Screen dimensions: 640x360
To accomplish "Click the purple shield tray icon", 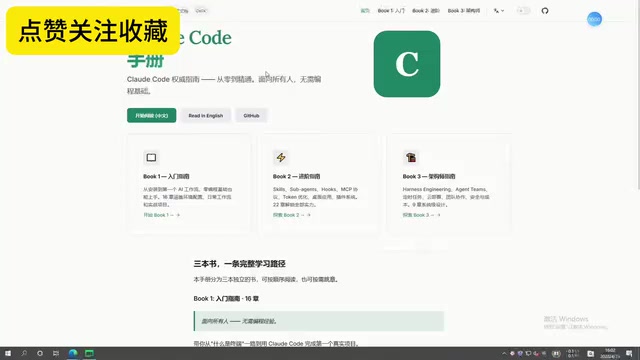I will point(520,353).
